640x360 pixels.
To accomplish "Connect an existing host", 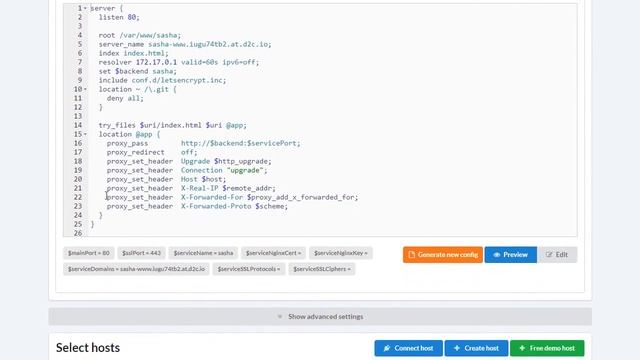I will [x=409, y=348].
